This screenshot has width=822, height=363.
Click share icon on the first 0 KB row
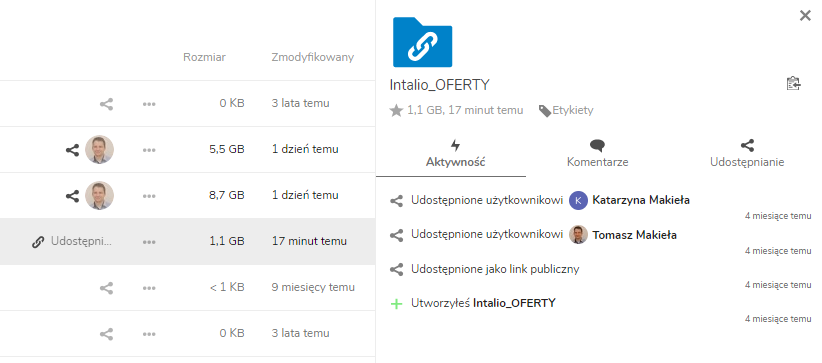click(106, 104)
